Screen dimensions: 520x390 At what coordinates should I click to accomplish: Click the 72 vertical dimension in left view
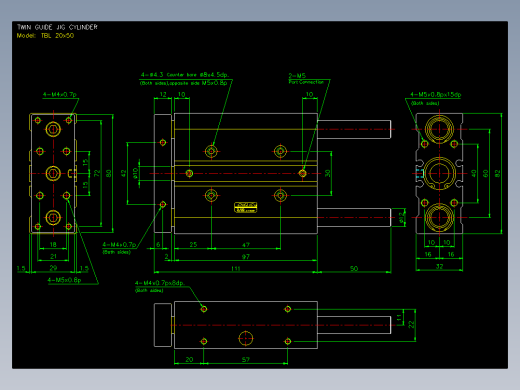pyautogui.click(x=97, y=173)
